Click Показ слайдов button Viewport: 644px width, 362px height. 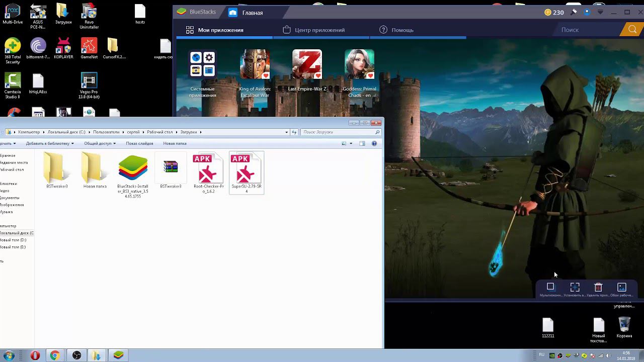[139, 143]
